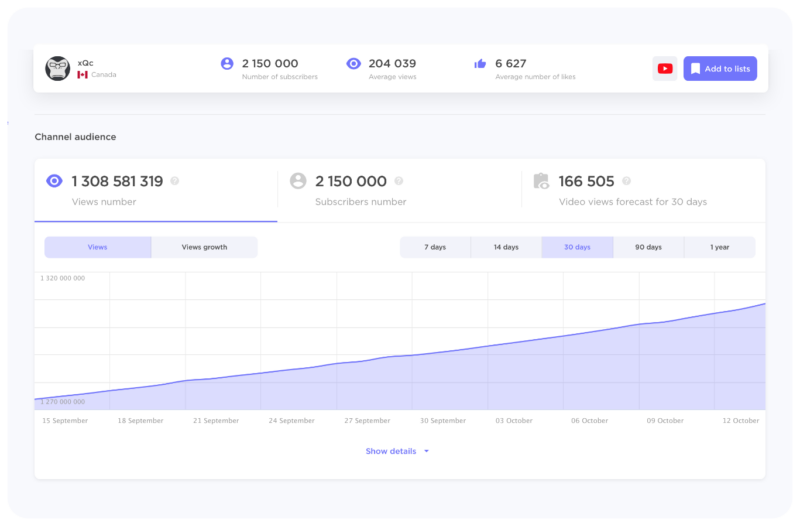Switch chart to Views growth
Viewport: 800px width, 526px height.
pyautogui.click(x=204, y=247)
